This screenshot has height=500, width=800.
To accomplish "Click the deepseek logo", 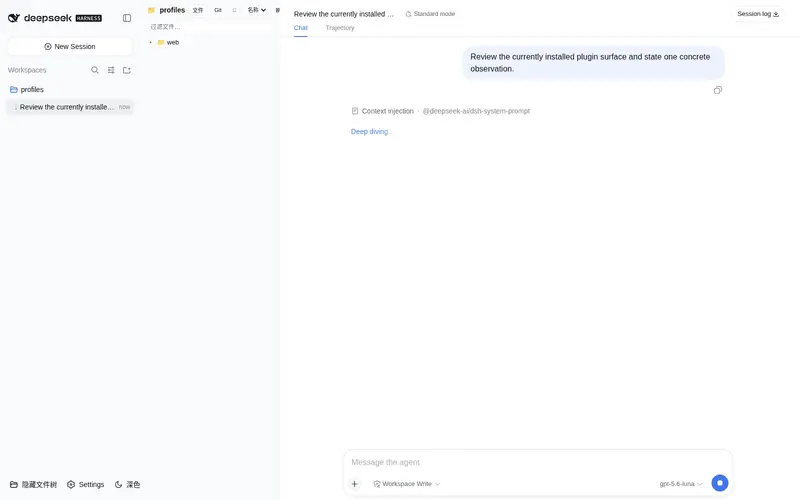I will (55, 18).
